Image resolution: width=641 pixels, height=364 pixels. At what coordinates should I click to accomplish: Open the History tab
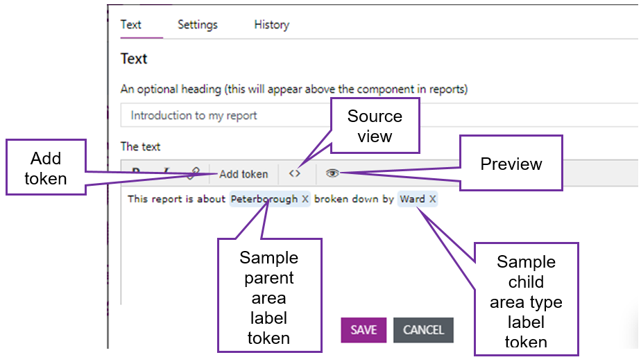click(x=271, y=24)
